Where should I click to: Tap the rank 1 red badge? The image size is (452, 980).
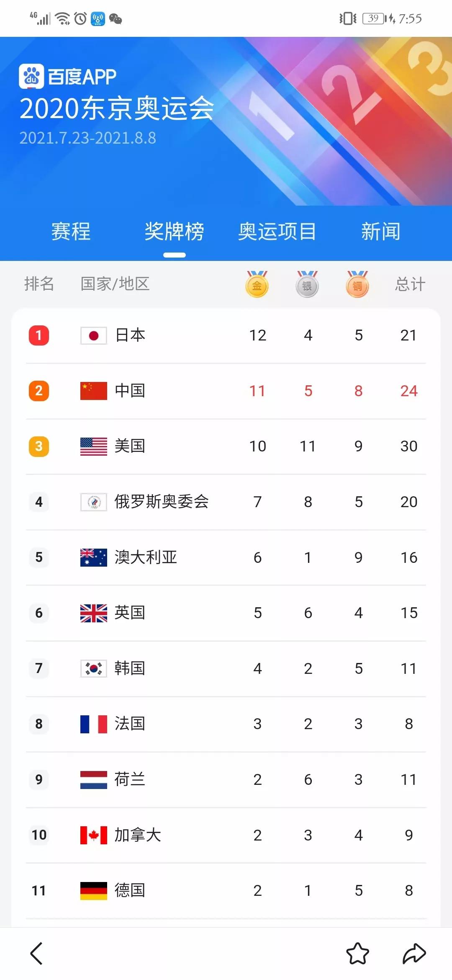[39, 335]
